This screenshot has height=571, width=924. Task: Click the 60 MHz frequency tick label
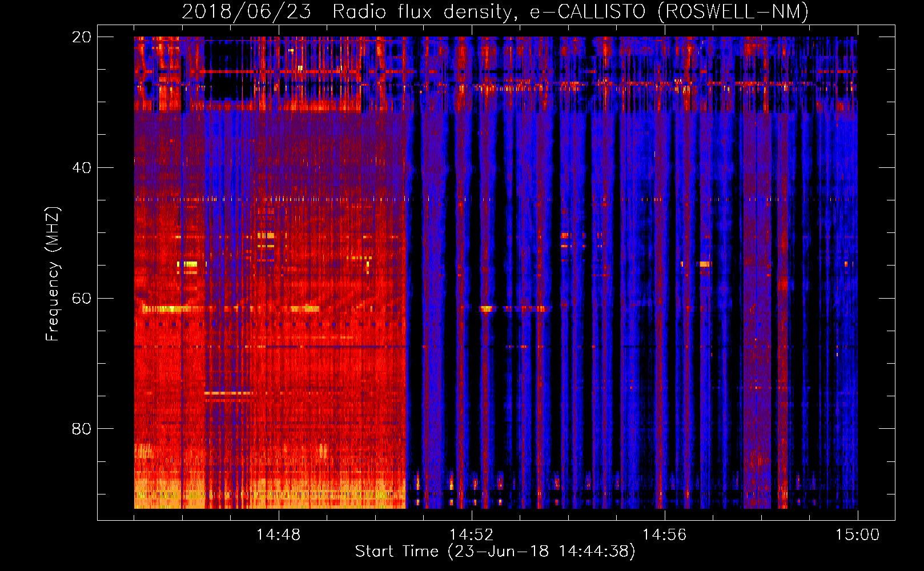click(x=81, y=298)
